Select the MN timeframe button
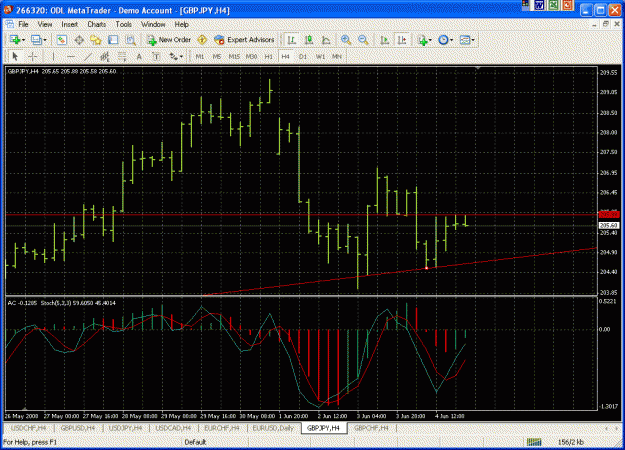This screenshot has width=625, height=450. pyautogui.click(x=337, y=57)
